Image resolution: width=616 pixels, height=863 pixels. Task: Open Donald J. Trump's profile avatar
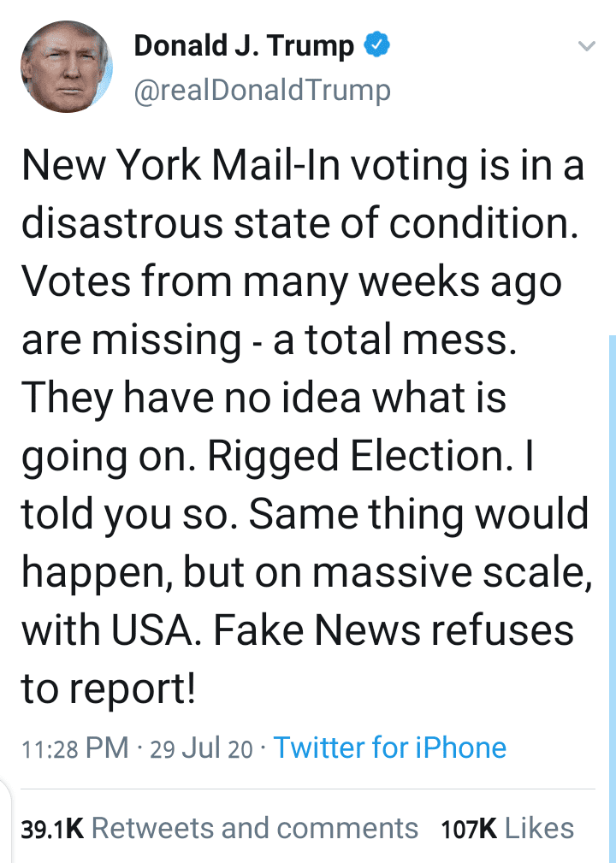click(67, 68)
